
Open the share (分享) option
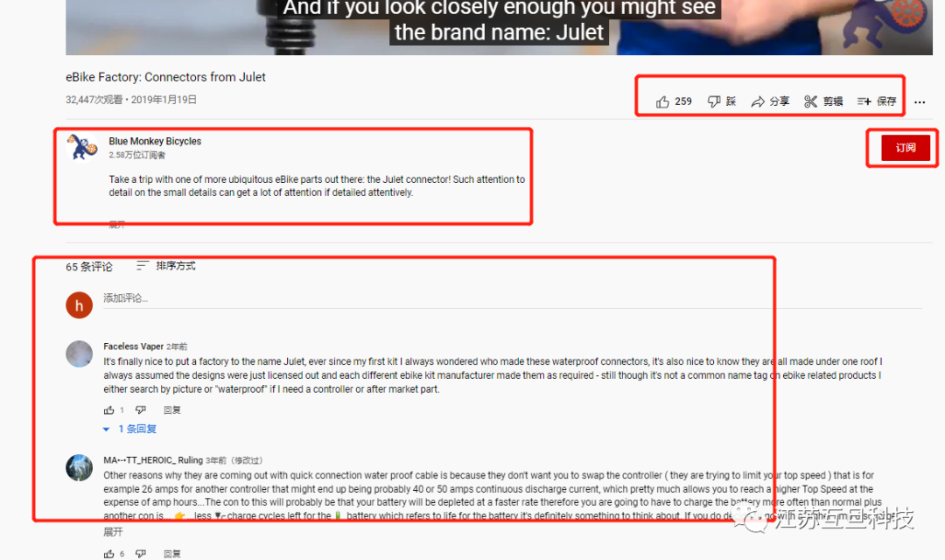tap(770, 101)
